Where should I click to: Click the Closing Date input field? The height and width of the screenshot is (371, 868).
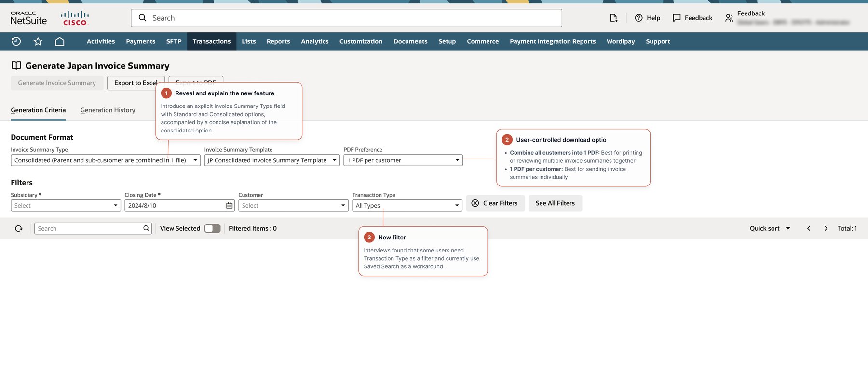pyautogui.click(x=179, y=206)
